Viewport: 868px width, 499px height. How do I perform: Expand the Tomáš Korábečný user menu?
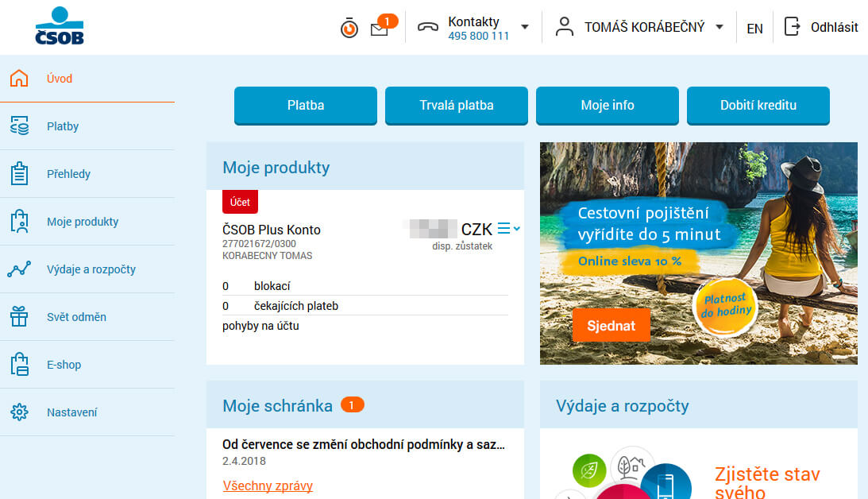(x=719, y=27)
